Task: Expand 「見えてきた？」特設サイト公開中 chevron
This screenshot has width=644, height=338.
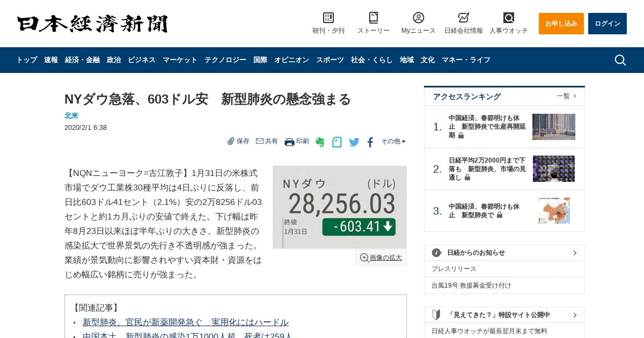Action: (575, 315)
